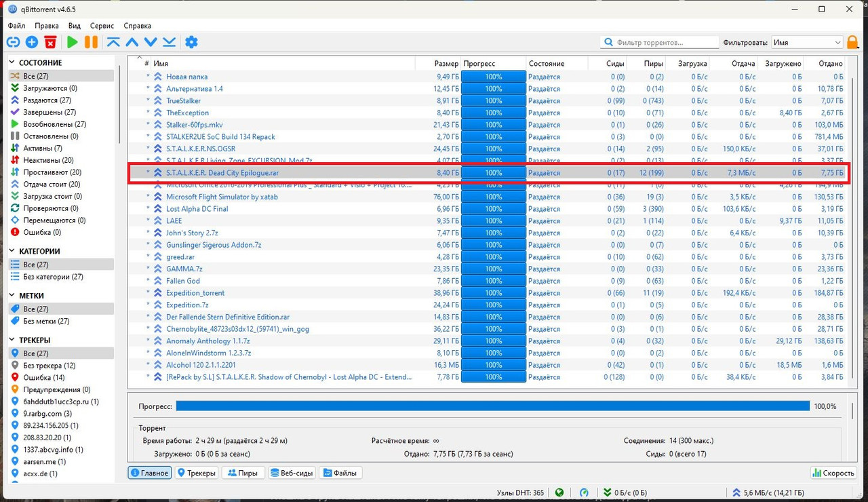
Task: Click the Фильтр торрентов search field
Action: pos(659,42)
